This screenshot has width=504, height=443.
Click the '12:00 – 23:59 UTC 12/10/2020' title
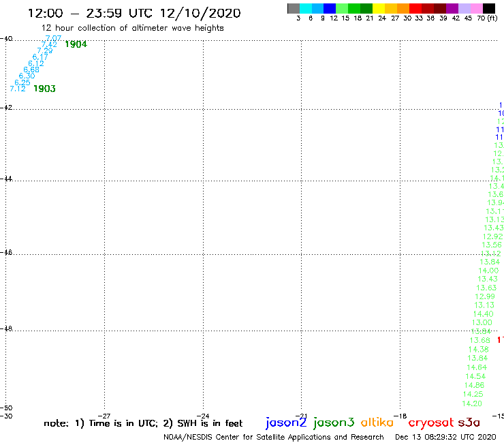pyautogui.click(x=134, y=14)
